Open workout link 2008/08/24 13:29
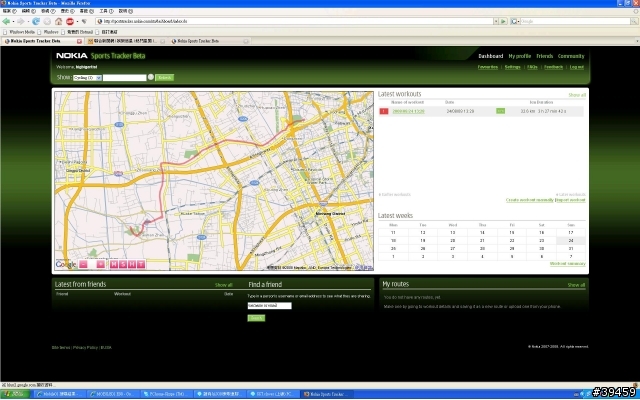The width and height of the screenshot is (640, 400). click(408, 111)
